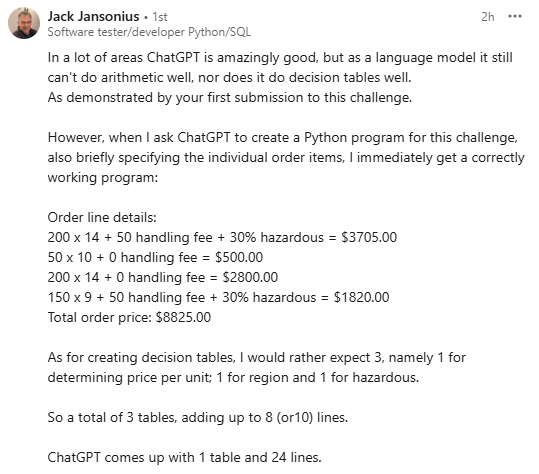Image resolution: width=539 pixels, height=474 pixels.
Task: Click the order line ending in $3705.00
Action: 222,238
